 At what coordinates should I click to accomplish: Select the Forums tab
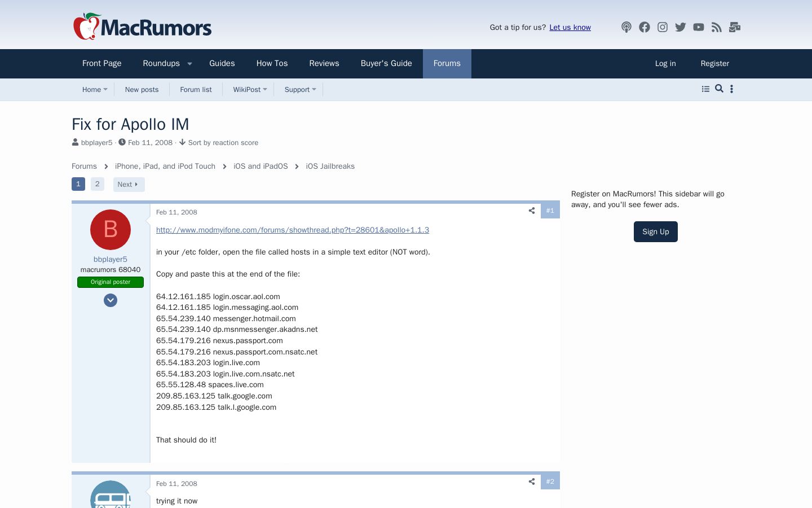(447, 63)
